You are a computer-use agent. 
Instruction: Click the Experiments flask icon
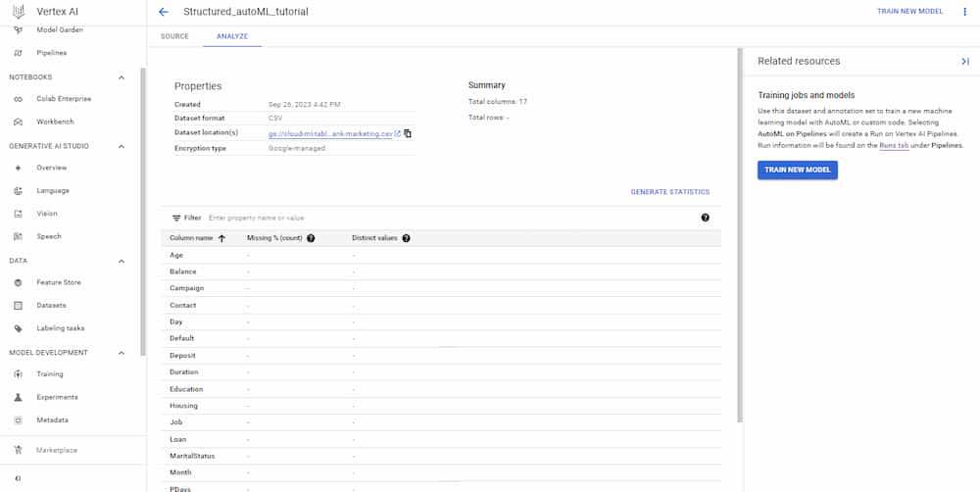[18, 397]
